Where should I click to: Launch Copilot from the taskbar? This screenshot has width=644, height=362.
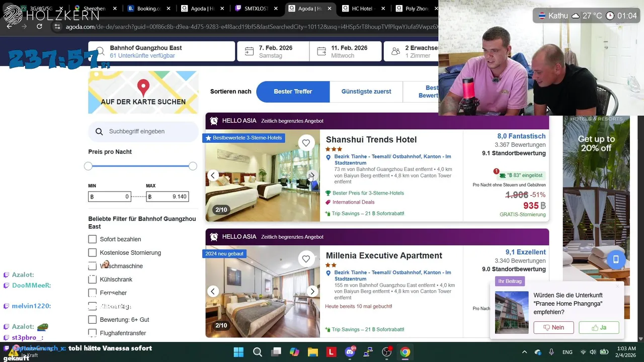[x=294, y=352]
